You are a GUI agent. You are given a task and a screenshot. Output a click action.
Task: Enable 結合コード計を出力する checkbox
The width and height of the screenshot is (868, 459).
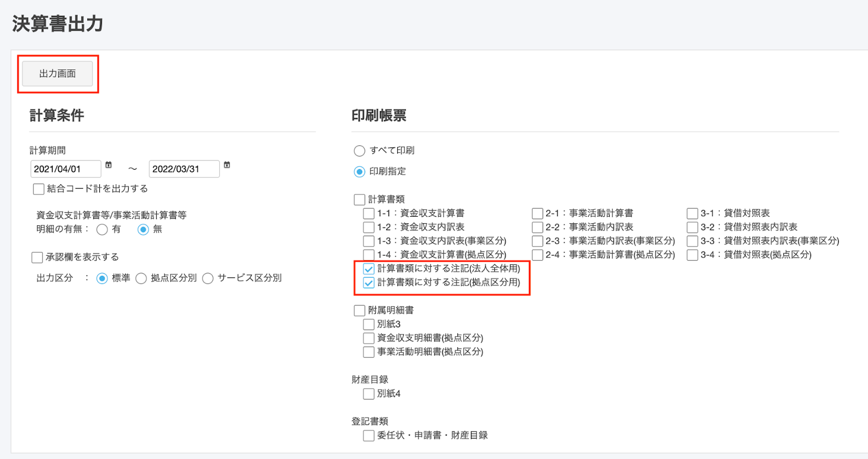(x=39, y=189)
